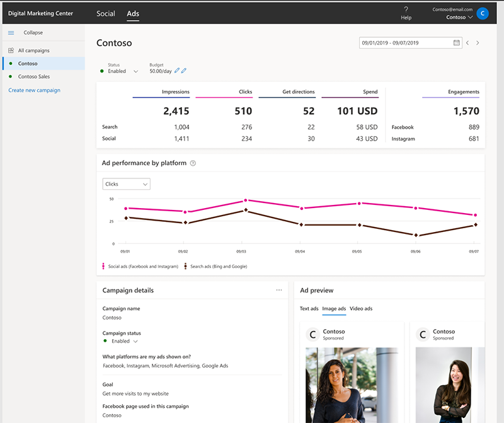Click the Instagram engagements value 681
The height and width of the screenshot is (423, 504).
pyautogui.click(x=474, y=139)
